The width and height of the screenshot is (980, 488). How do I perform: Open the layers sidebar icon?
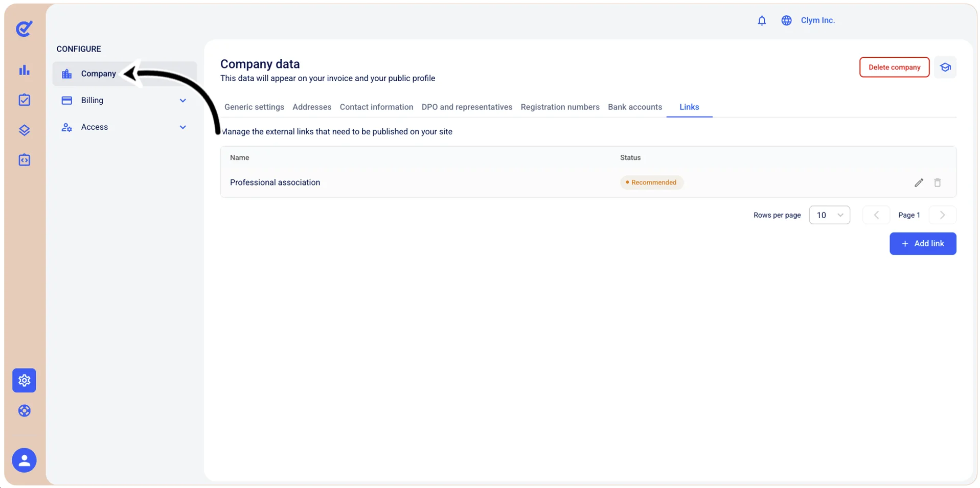pos(24,130)
